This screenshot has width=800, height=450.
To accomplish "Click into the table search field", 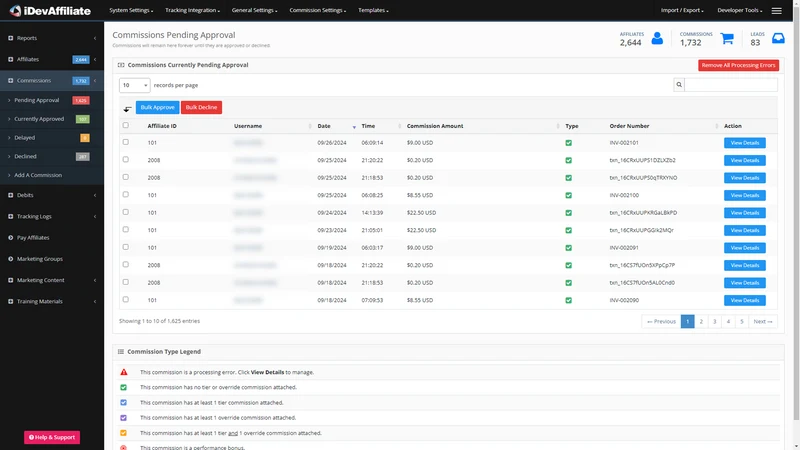I will pos(731,85).
